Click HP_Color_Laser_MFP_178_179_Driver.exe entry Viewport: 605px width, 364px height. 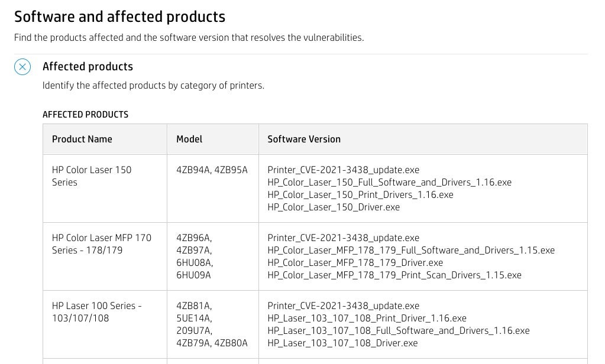tap(355, 263)
